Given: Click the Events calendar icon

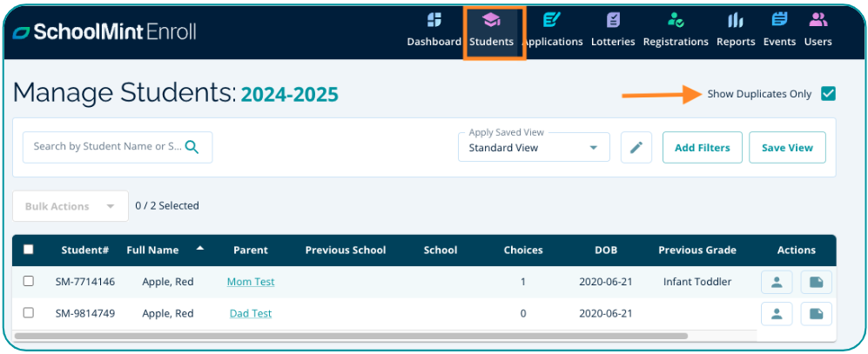Looking at the screenshot, I should [x=779, y=21].
